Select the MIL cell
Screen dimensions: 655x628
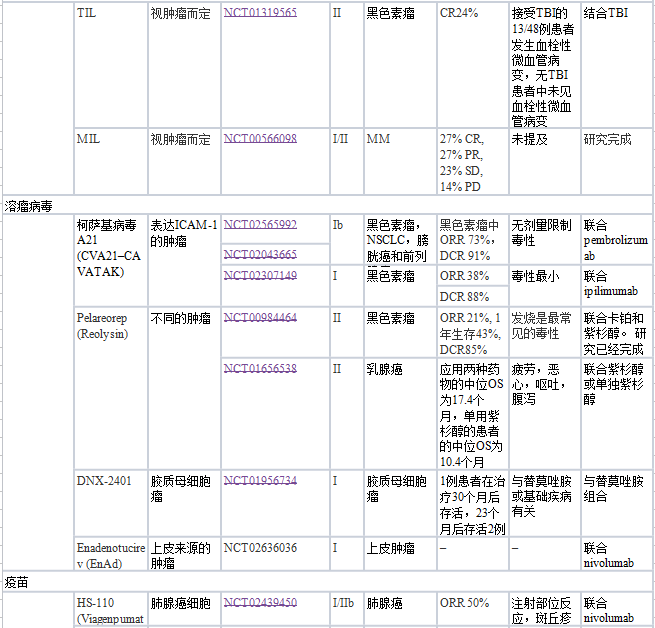111,161
